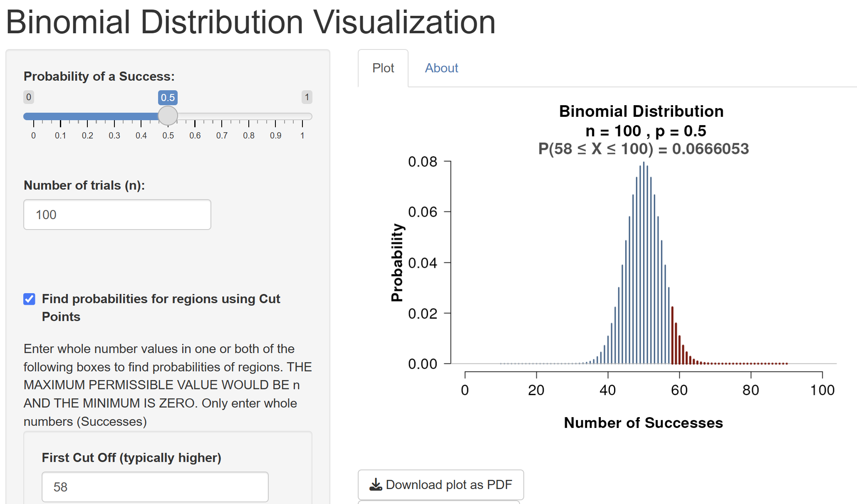
Task: Uncheck Find probabilities using Cut Points checkbox
Action: click(x=29, y=299)
